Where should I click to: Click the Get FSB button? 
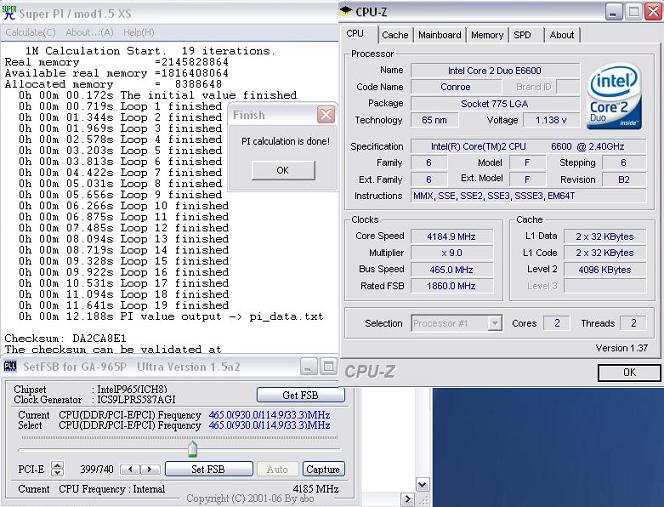click(x=299, y=395)
